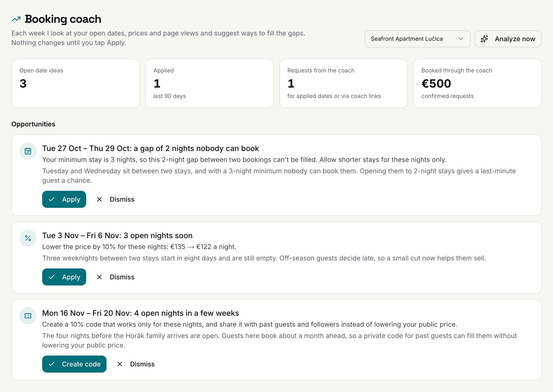
Task: Click the text "Lower the price by 10% for these nights"
Action: tap(105, 247)
